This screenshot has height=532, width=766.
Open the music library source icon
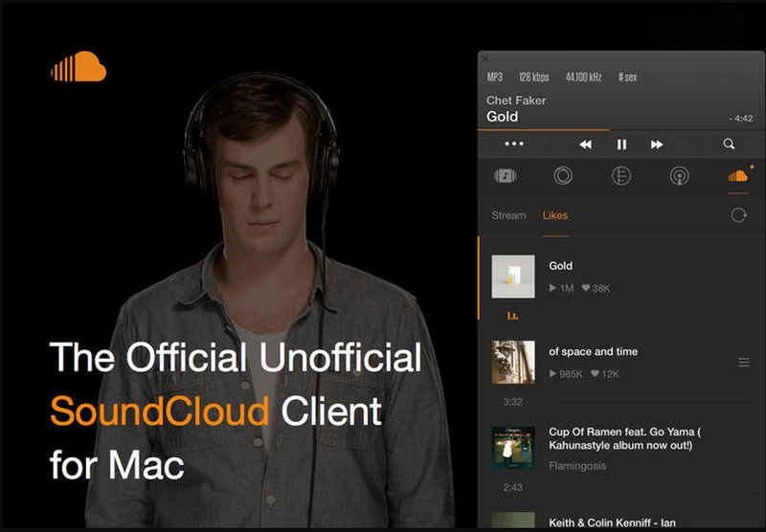point(505,176)
